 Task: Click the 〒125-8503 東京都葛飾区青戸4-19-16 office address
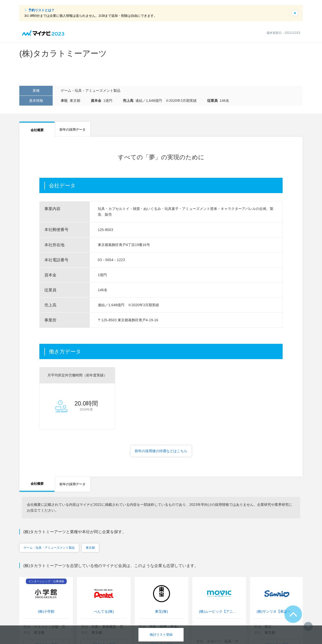pyautogui.click(x=128, y=320)
